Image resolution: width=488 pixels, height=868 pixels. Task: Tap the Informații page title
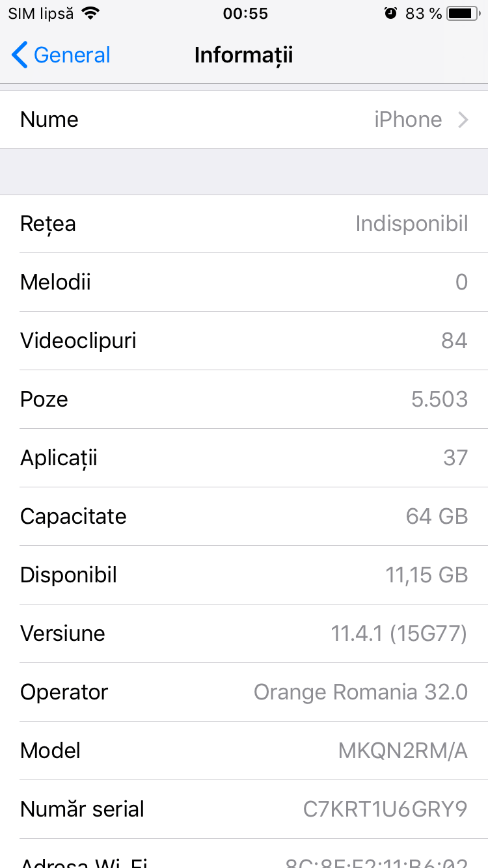(x=244, y=55)
